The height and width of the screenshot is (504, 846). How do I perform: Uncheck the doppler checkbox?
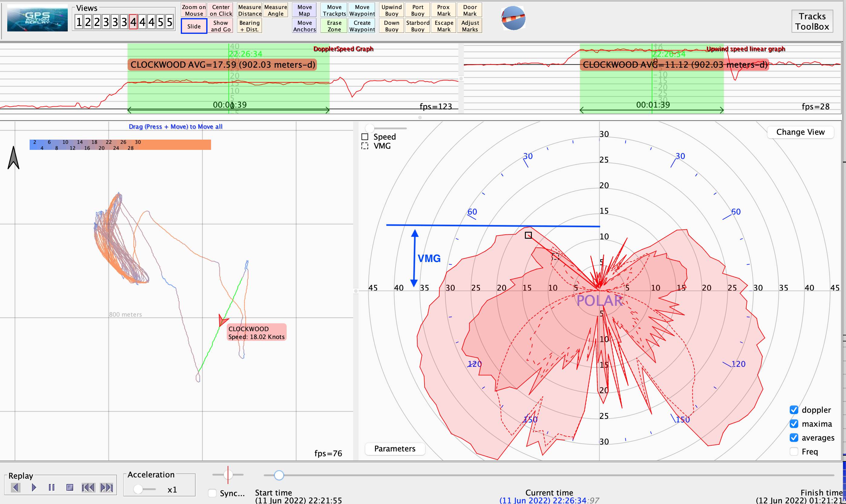[x=794, y=410]
